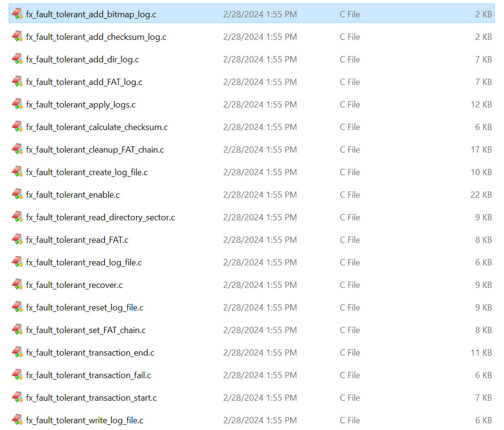Select file name fx_fault_tolerant_transaction_start.c

[91, 398]
